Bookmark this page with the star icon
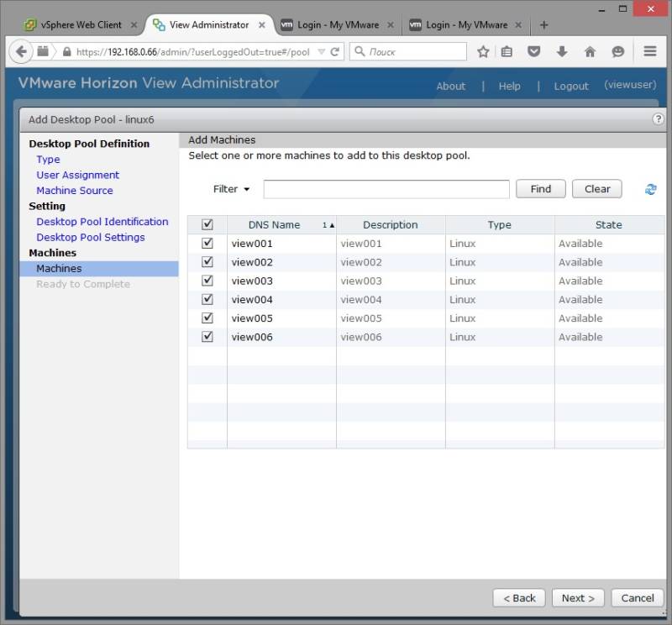This screenshot has height=625, width=672. pyautogui.click(x=483, y=52)
